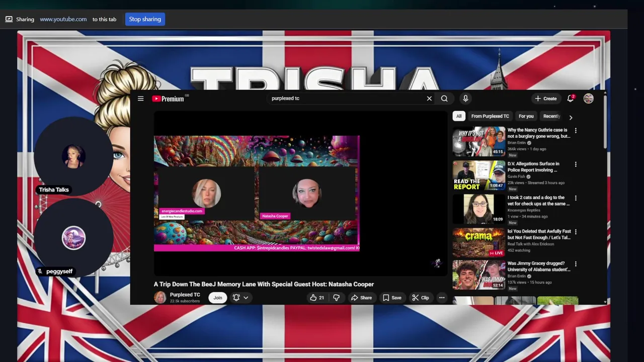Open the Read The Report video thumbnail
644x362 pixels.
(478, 175)
